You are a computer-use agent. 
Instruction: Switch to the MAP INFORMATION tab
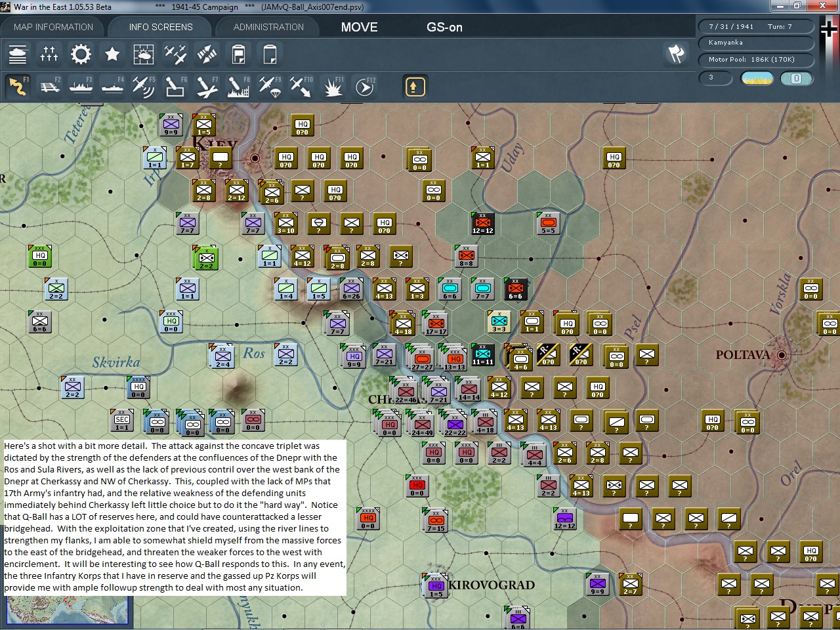click(x=54, y=27)
